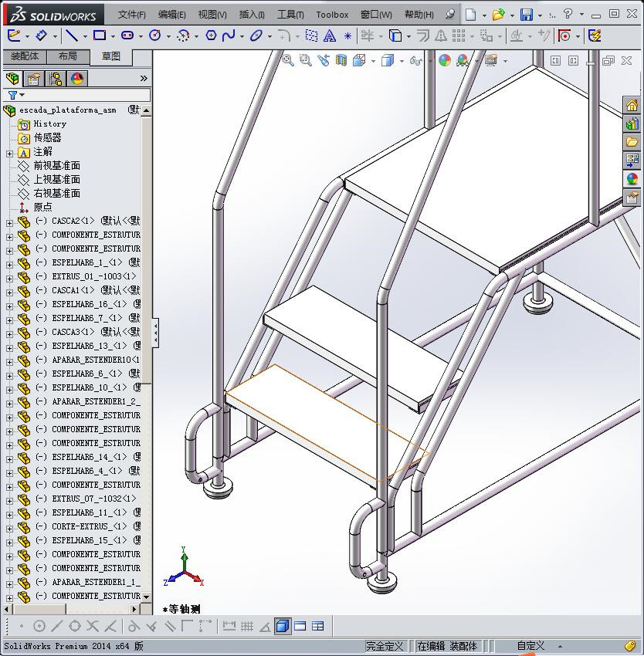Screen dimensions: 644x656
Task: Choose the Spline tool
Action: [229, 36]
